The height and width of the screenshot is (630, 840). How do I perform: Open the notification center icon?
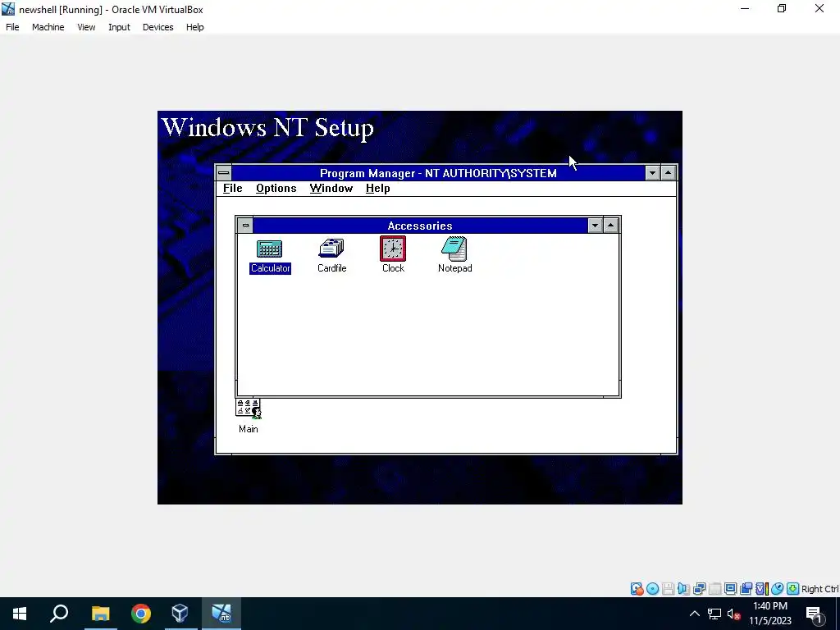(x=815, y=614)
